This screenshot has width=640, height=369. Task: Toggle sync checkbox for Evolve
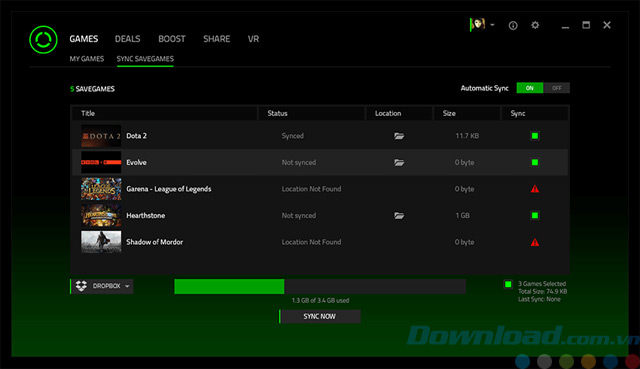click(x=535, y=162)
